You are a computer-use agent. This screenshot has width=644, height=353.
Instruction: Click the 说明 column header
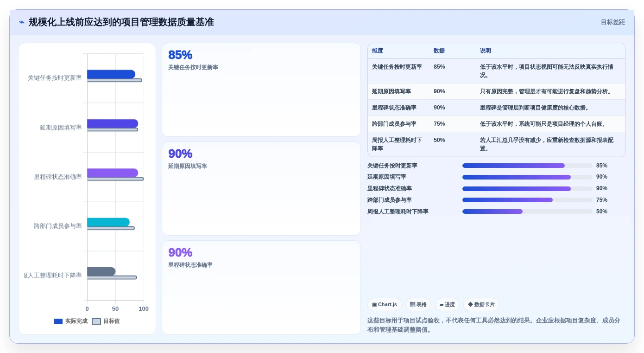486,51
